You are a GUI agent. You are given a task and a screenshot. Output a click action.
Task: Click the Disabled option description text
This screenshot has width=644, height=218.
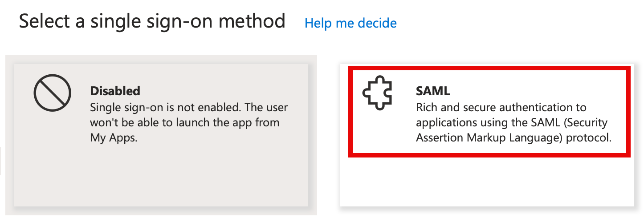click(188, 122)
